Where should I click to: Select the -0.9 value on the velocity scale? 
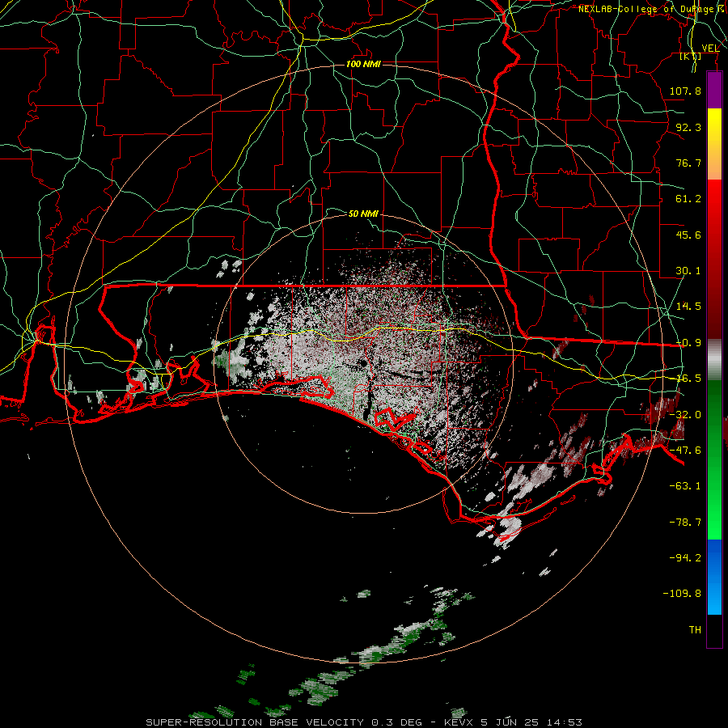[688, 343]
